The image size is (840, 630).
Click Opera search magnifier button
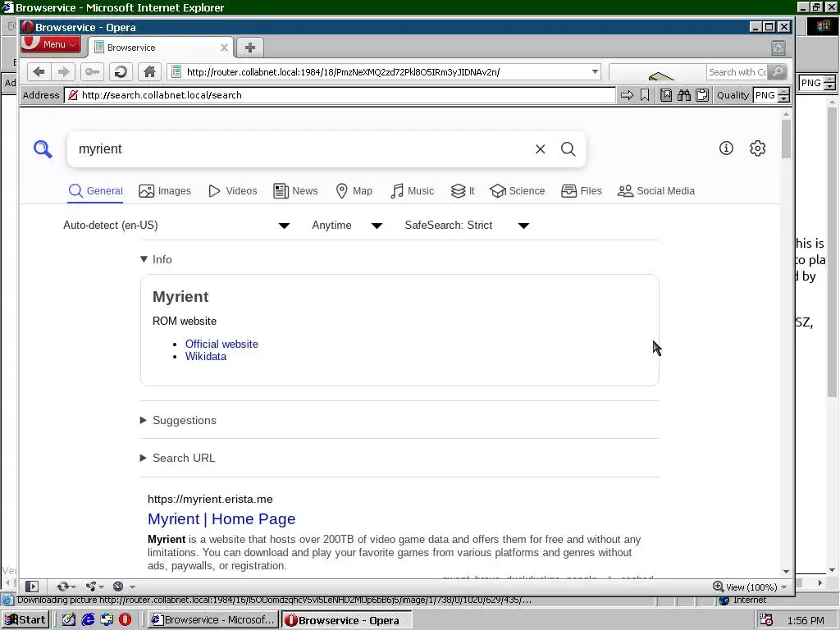coord(778,72)
